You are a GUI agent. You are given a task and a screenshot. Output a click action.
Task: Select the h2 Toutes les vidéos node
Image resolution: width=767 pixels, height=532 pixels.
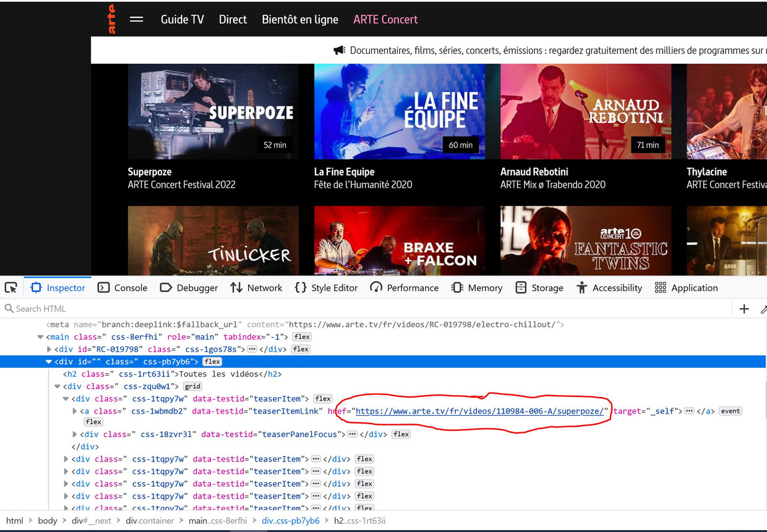coord(172,374)
